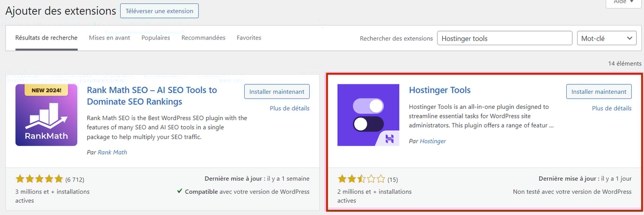Click the Hostinger Tools description text
Screen dimensions: 644x215
[481, 116]
